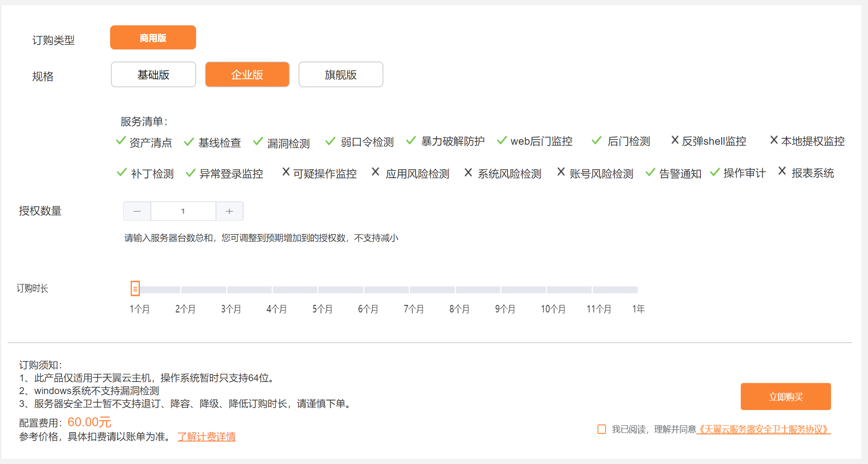Select the 商用版 order type

pos(153,38)
